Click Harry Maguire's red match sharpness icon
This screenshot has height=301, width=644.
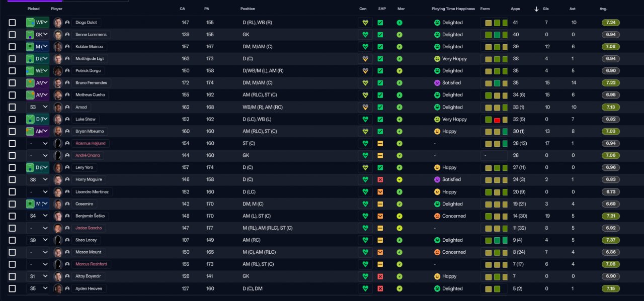pyautogui.click(x=380, y=179)
